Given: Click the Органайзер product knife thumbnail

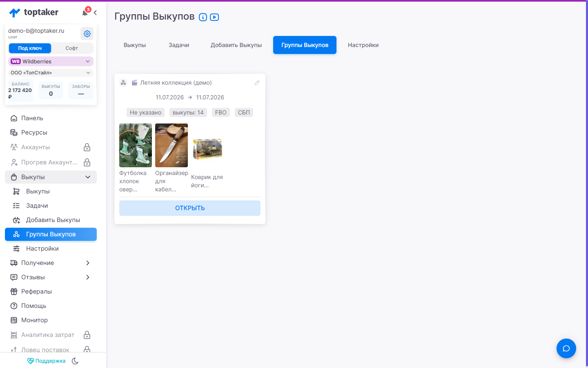Looking at the screenshot, I should coord(171,145).
